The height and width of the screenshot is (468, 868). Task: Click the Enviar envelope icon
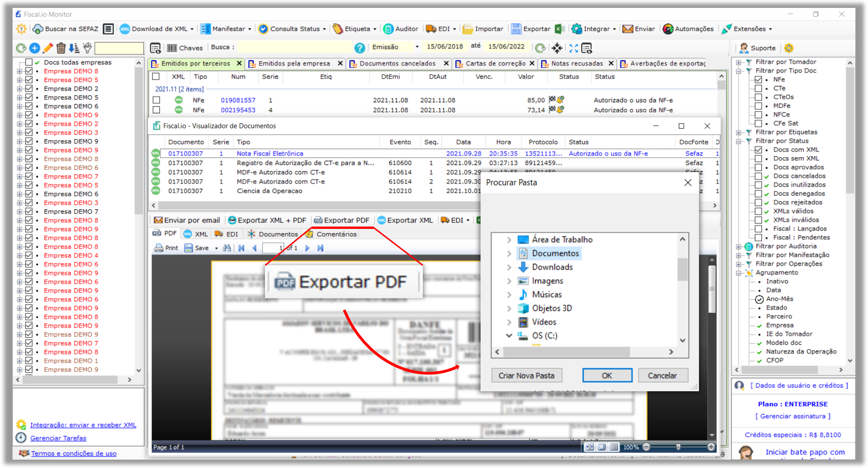tap(628, 29)
